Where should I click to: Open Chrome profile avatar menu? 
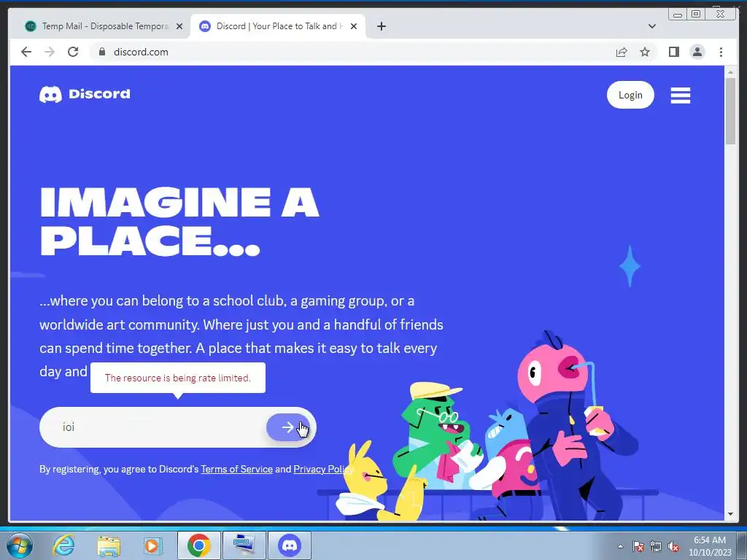pos(697,52)
